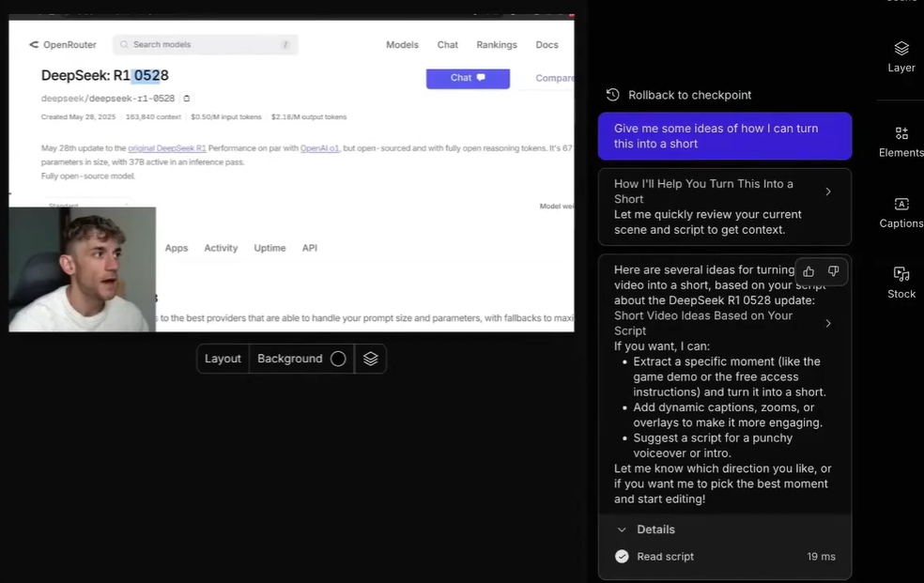Switch to the API tab
This screenshot has height=583, width=924.
(x=309, y=248)
